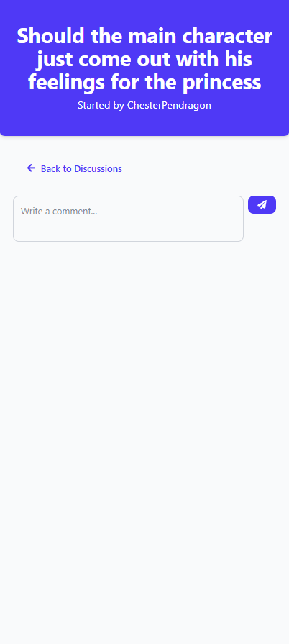The image size is (289, 644).
Task: Click the purple header banner background
Action: click(144, 123)
